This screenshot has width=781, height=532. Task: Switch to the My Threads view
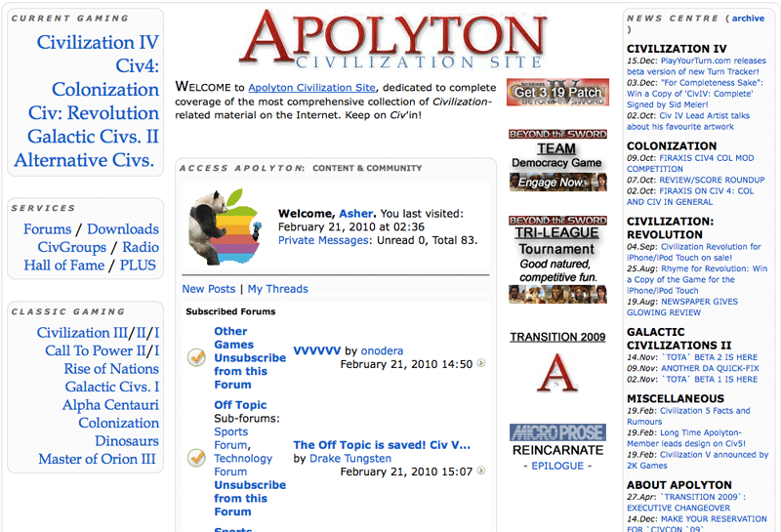coord(277,289)
